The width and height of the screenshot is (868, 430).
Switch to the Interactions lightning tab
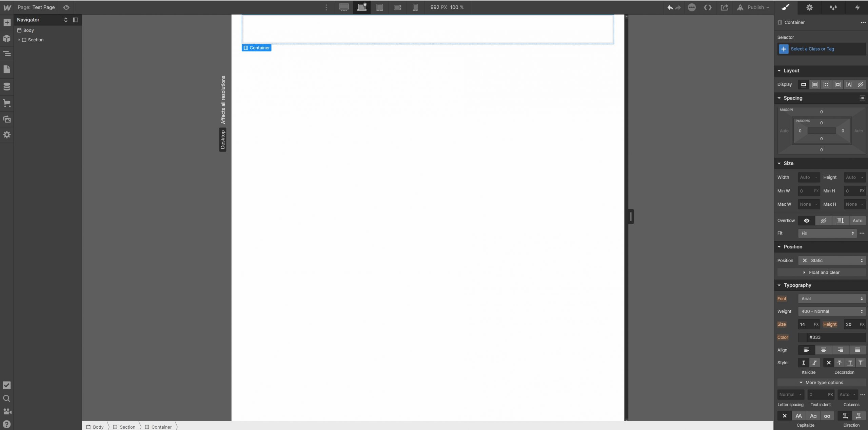[857, 7]
